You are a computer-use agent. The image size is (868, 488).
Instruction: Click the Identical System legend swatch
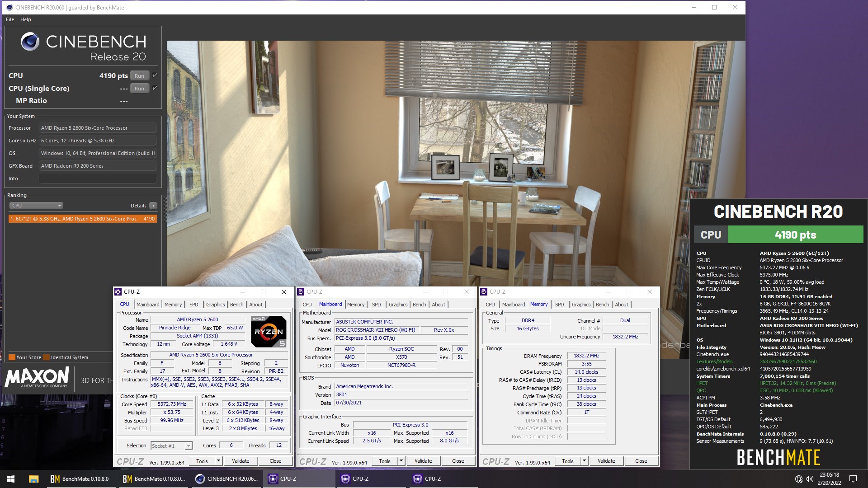[x=46, y=357]
